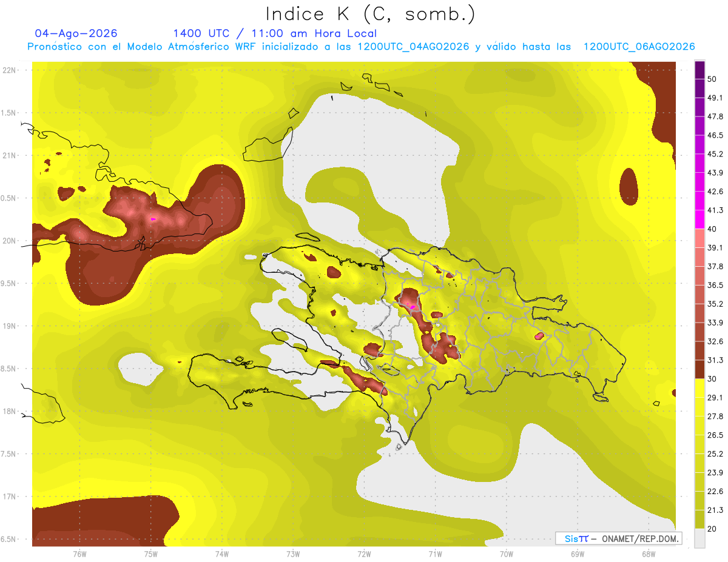Click the dark brown swatch just above 30
728x562 pixels.
699,369
